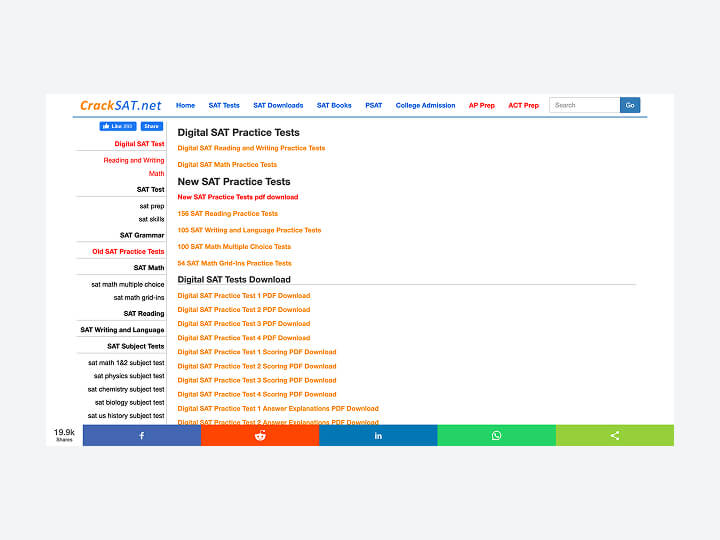The height and width of the screenshot is (540, 720).
Task: Select sat prep in sidebar
Action: coord(152,206)
